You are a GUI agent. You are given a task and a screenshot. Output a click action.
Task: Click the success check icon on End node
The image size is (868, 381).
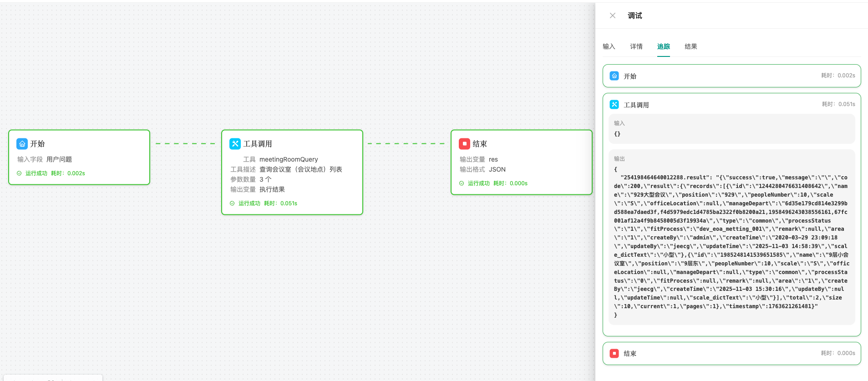462,183
